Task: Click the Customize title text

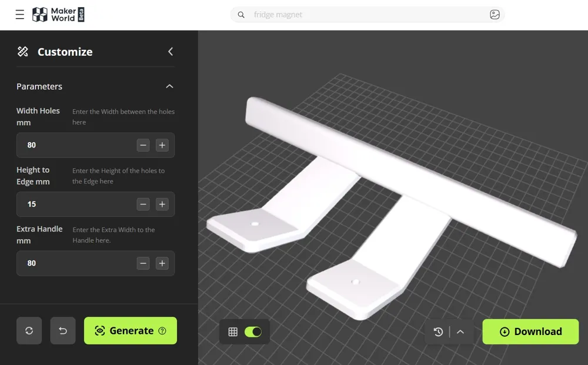Action: 65,52
